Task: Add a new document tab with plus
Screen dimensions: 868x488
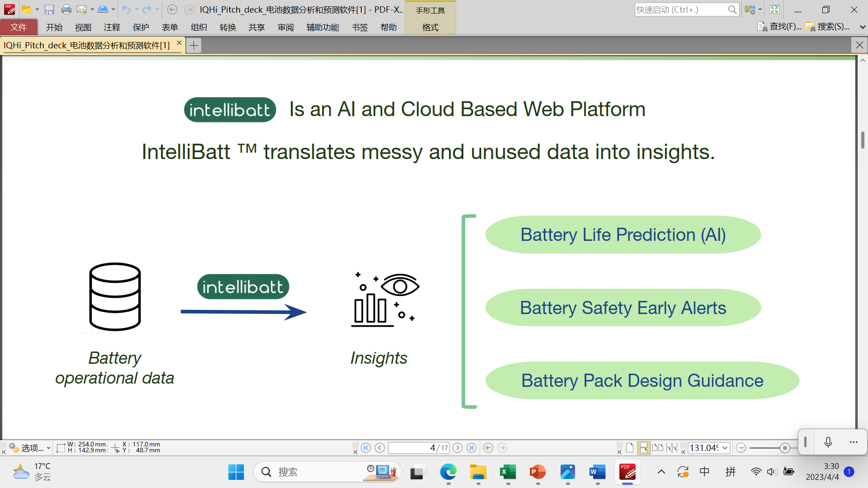Action: point(193,45)
